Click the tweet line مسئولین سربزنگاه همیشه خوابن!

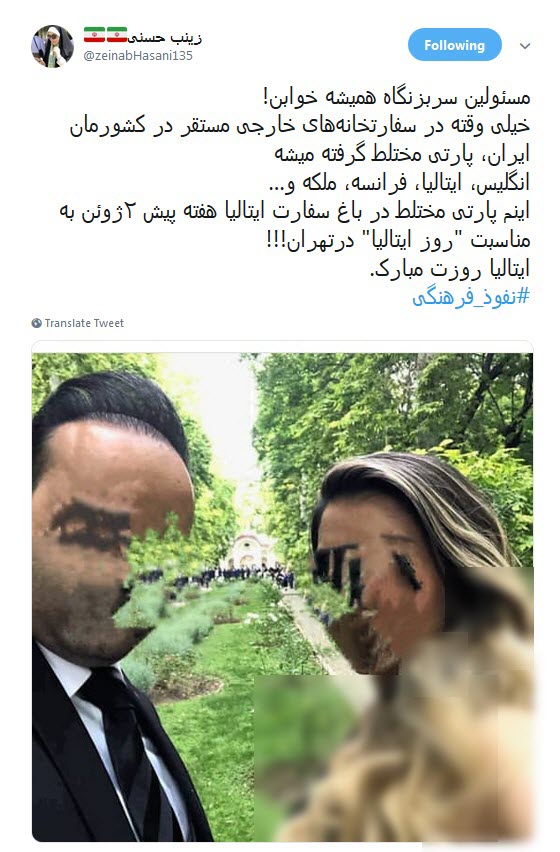397,97
